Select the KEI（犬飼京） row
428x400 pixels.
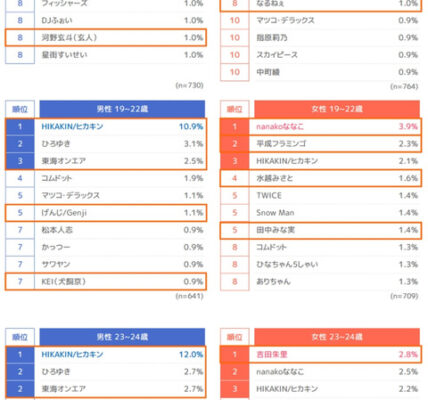click(x=106, y=282)
